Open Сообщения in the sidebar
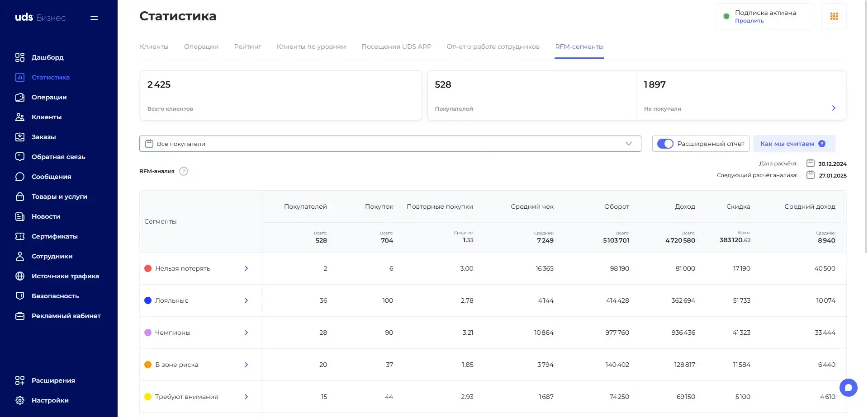Image resolution: width=868 pixels, height=417 pixels. tap(52, 177)
